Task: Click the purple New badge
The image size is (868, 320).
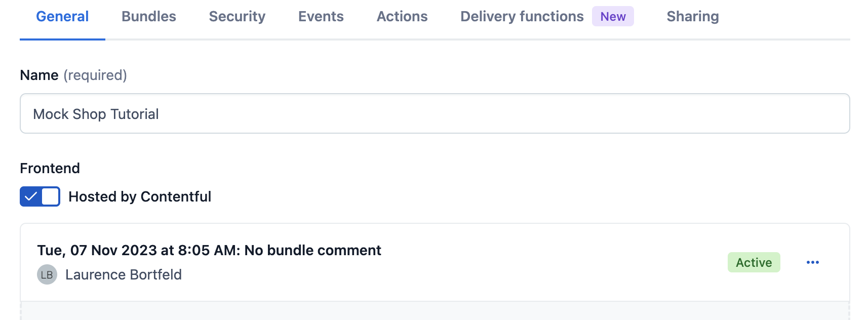Action: pos(613,17)
